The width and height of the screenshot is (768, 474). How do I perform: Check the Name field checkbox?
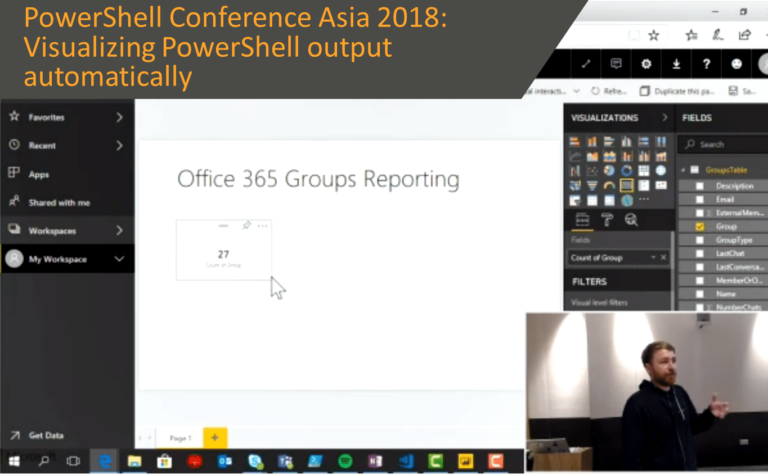coord(699,294)
